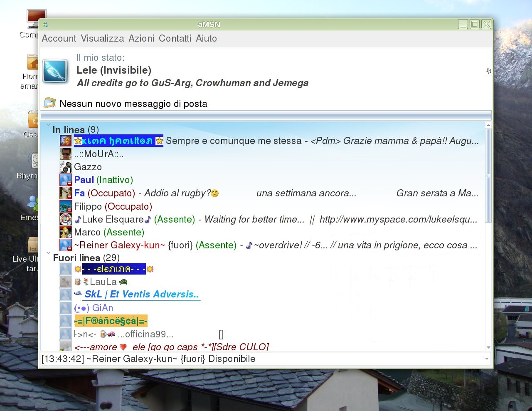Click Filippo's contact avatar

pos(66,206)
